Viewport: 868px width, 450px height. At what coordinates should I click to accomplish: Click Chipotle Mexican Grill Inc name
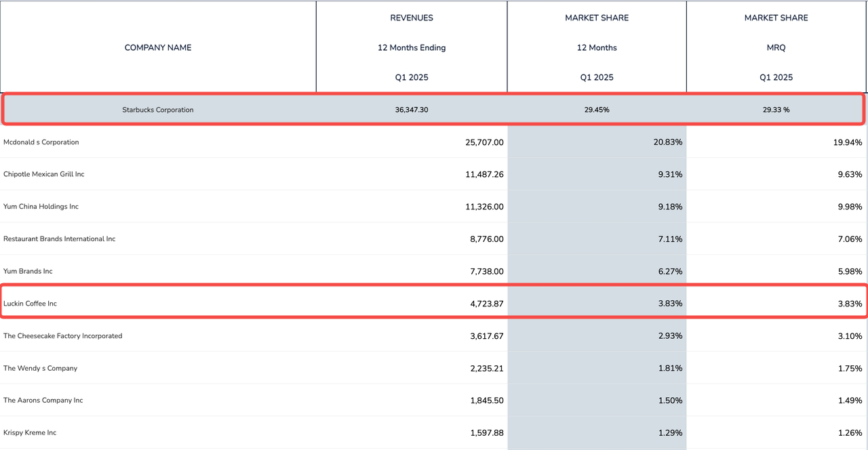(44, 174)
